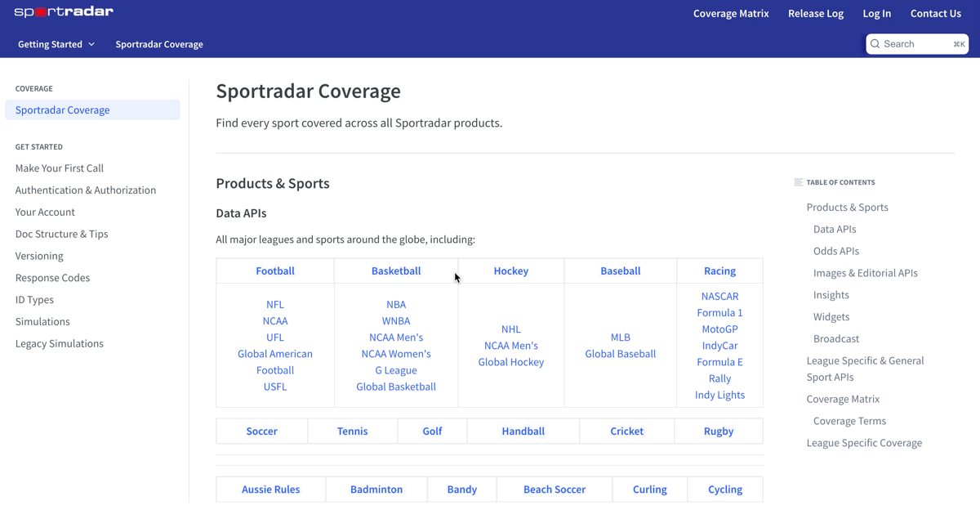The image size is (980, 510).
Task: Click the Beach Soccer link
Action: pyautogui.click(x=555, y=489)
